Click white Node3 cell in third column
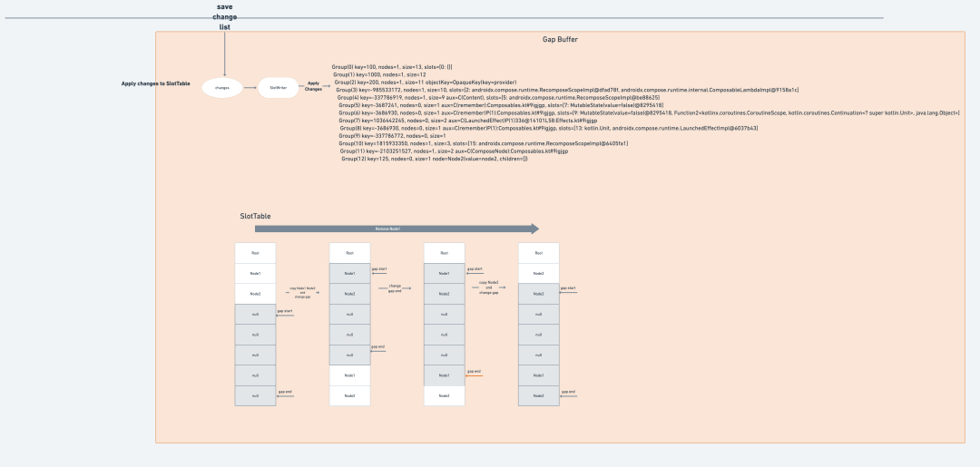 tap(445, 396)
